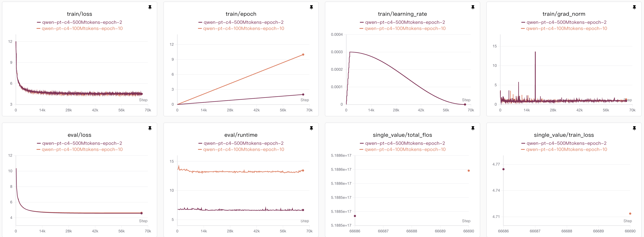Pin the eval/loss chart
The width and height of the screenshot is (644, 237).
[x=150, y=128]
